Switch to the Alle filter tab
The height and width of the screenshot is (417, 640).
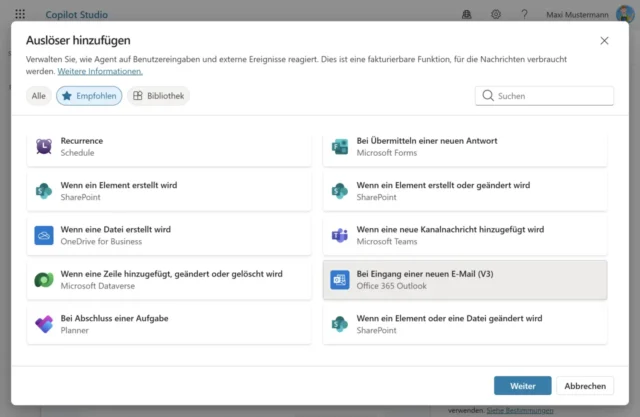tap(38, 96)
